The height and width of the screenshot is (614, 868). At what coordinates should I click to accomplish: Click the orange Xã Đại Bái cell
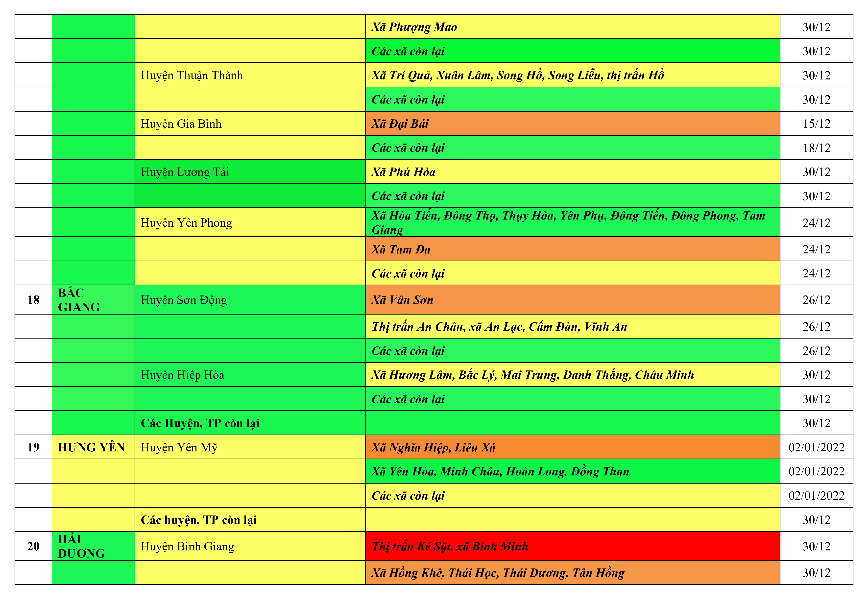pos(572,124)
